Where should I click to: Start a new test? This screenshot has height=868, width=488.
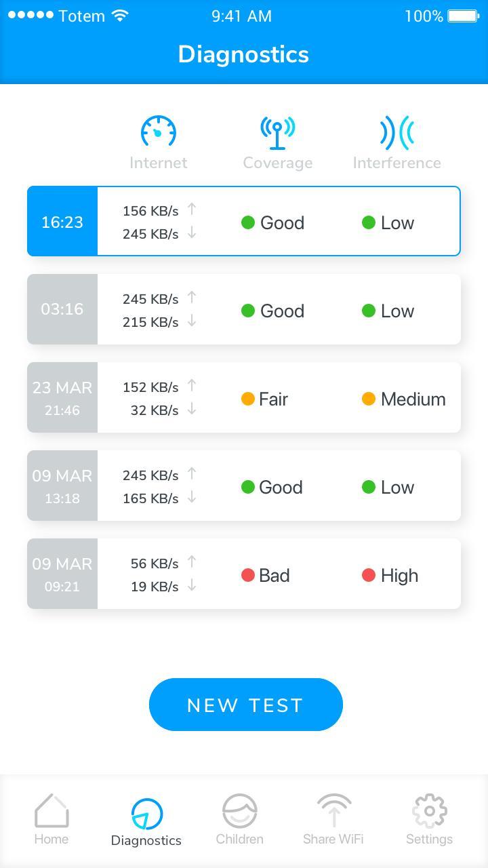click(245, 705)
